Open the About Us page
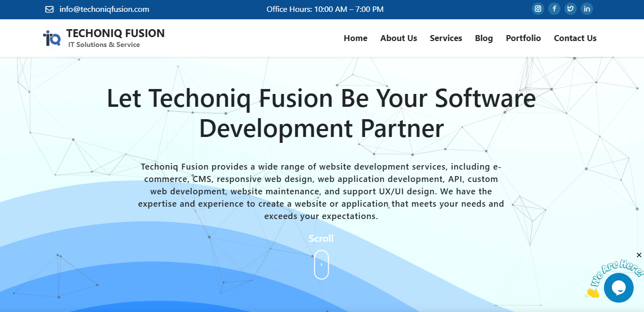The height and width of the screenshot is (312, 644). (398, 38)
